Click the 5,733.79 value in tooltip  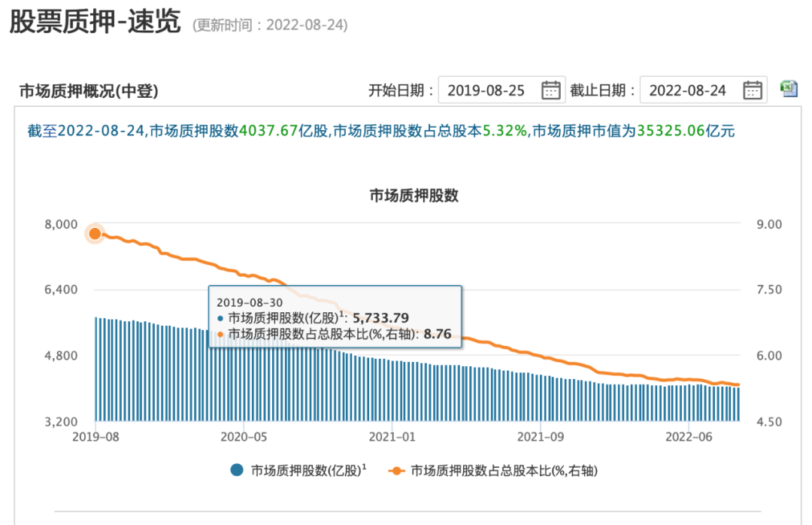(379, 317)
